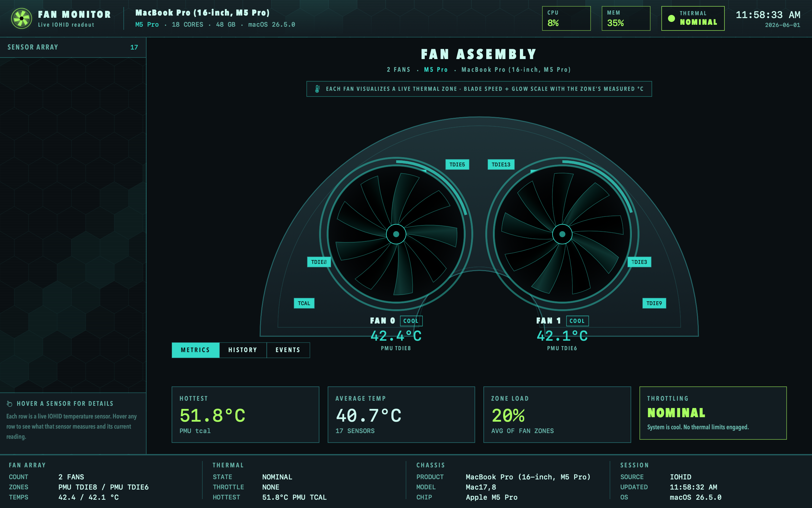The image size is (812, 508).
Task: Click the sensor count 17
Action: [x=134, y=47]
